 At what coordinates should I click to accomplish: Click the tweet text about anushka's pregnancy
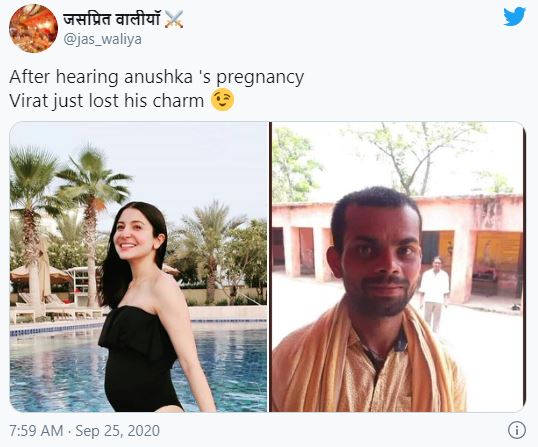point(156,77)
